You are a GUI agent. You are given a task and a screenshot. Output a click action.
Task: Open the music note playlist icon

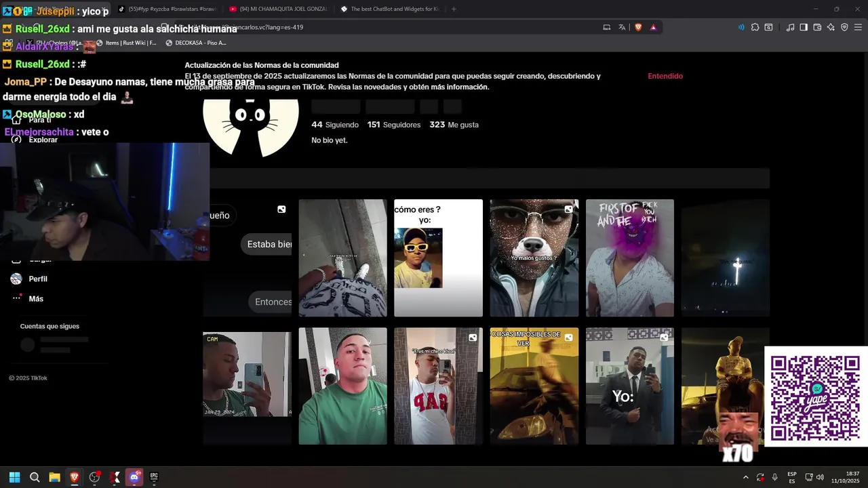point(790,27)
